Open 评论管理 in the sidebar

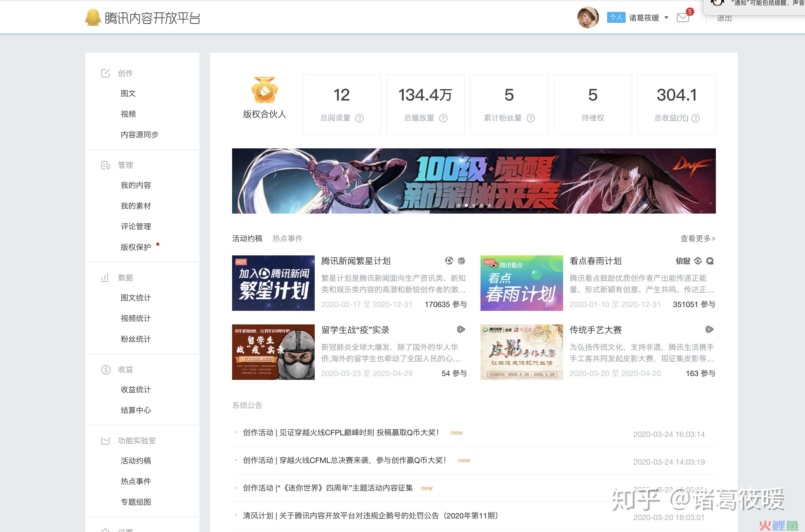click(x=136, y=227)
